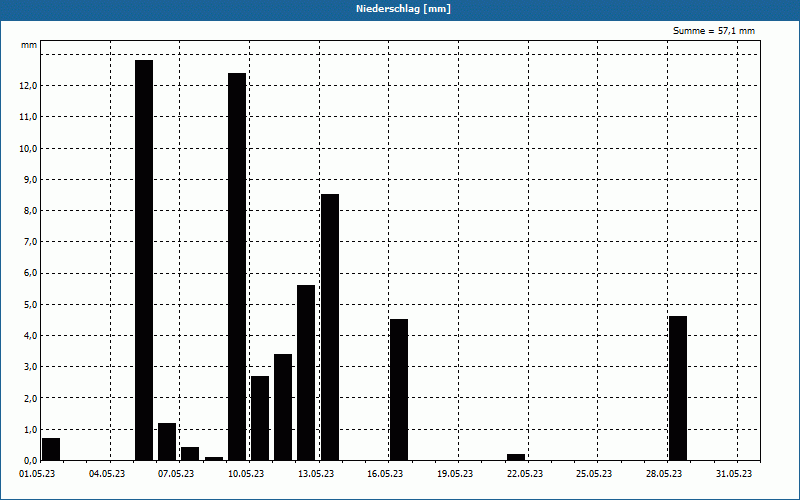Click the 5,0 y-axis label
Viewport: 800px width, 500px height.
[x=31, y=305]
